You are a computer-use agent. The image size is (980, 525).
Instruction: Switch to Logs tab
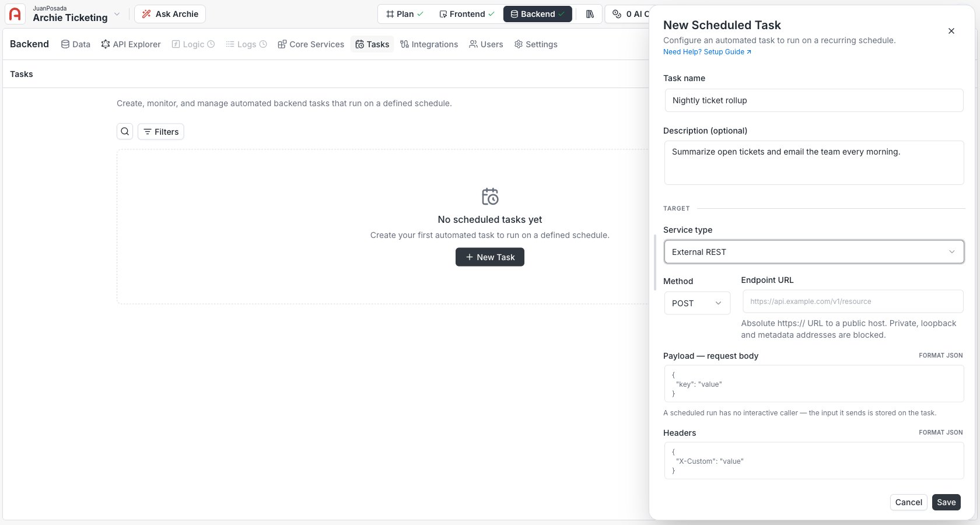pyautogui.click(x=246, y=44)
